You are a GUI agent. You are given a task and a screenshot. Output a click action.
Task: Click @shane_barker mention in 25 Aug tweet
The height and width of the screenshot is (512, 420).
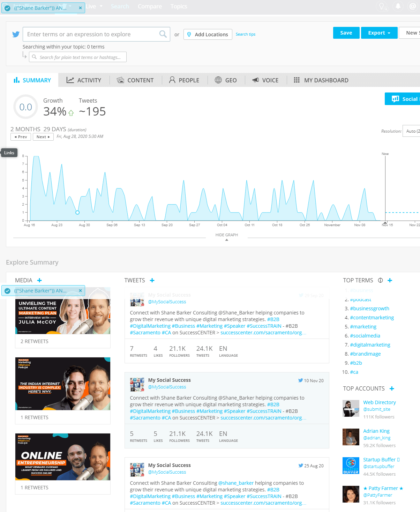[x=236, y=483]
